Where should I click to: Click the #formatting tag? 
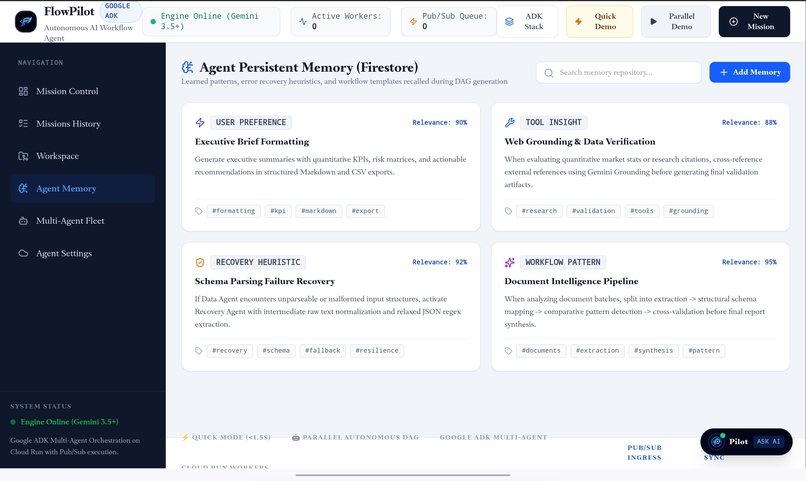click(233, 211)
